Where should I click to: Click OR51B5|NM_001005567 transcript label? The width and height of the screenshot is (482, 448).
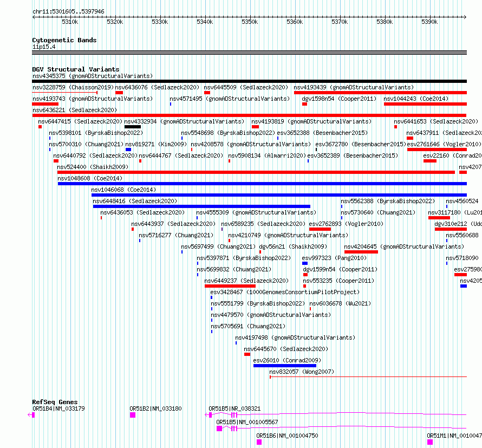(x=247, y=422)
